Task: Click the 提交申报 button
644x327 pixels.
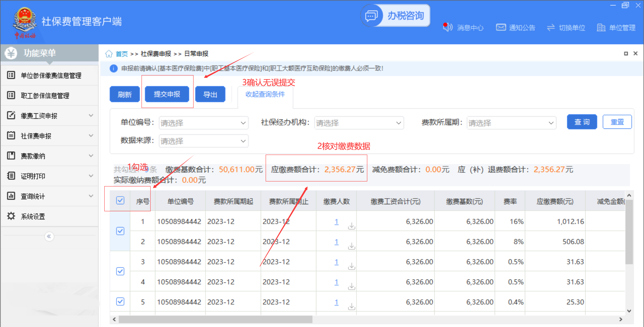Action: (x=167, y=94)
